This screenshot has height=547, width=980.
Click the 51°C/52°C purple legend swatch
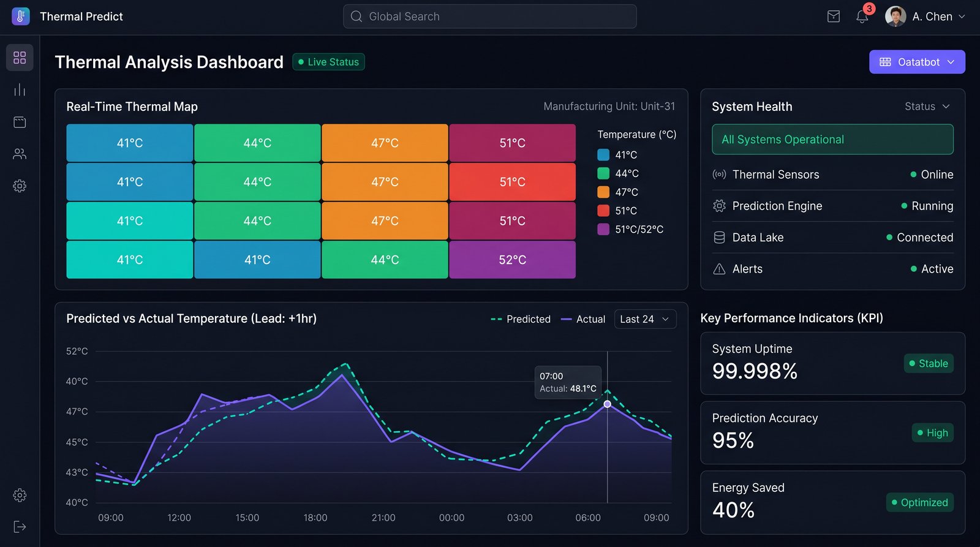point(603,229)
